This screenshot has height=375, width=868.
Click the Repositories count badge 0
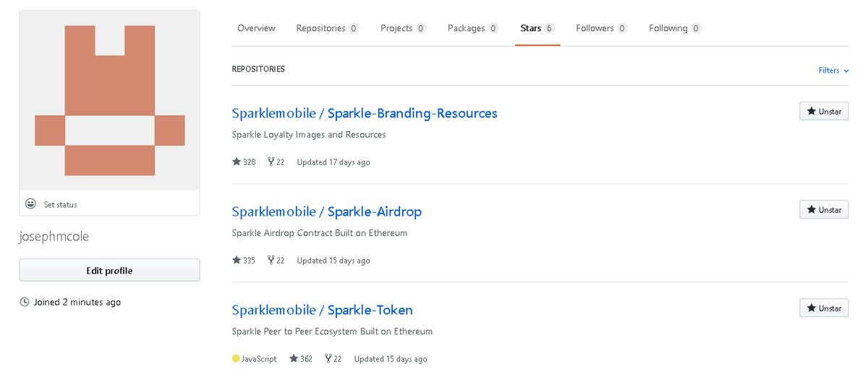click(x=354, y=28)
